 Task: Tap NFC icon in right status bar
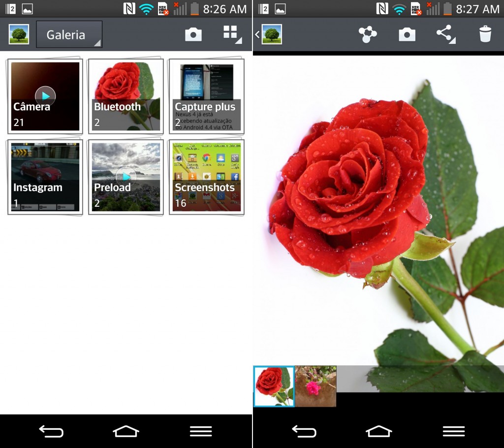[x=382, y=9]
